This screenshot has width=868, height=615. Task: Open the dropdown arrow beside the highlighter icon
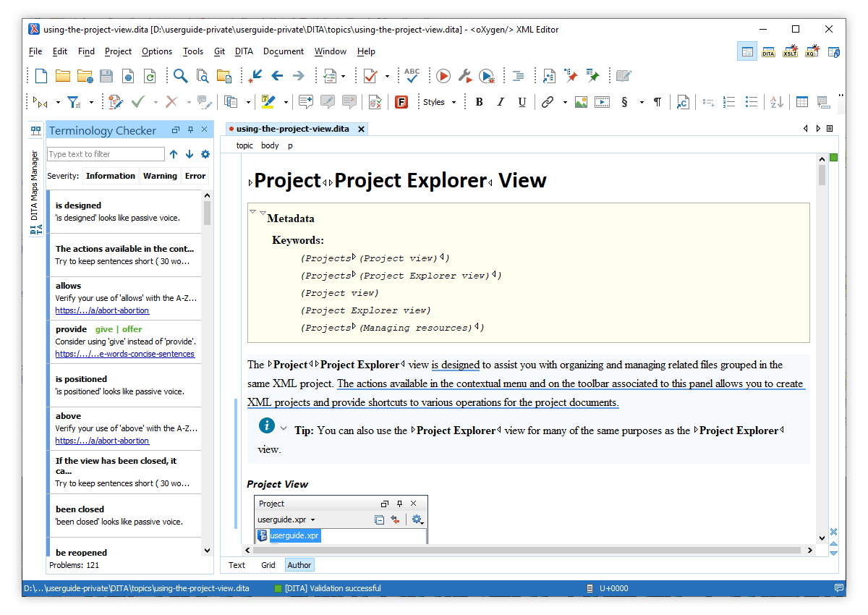286,102
